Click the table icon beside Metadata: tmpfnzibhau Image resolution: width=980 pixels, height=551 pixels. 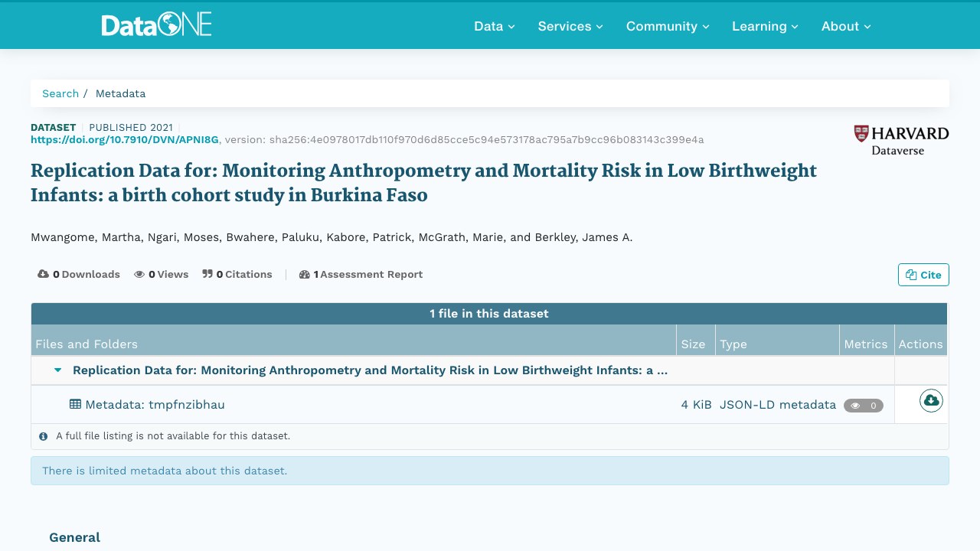[x=75, y=404]
